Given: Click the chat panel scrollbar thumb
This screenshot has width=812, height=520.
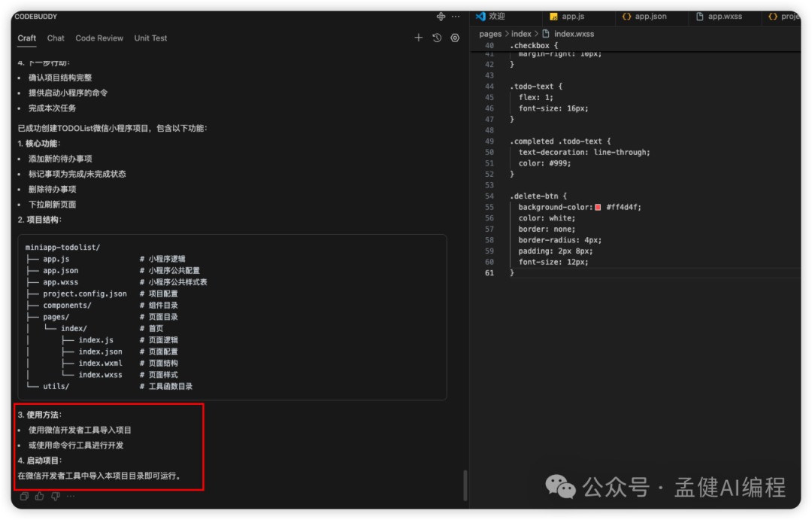Looking at the screenshot, I should [465, 485].
